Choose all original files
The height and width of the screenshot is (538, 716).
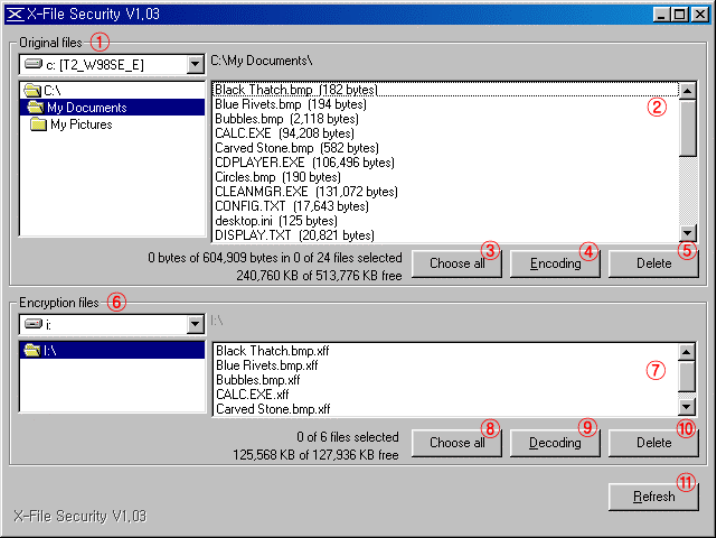[x=457, y=264]
